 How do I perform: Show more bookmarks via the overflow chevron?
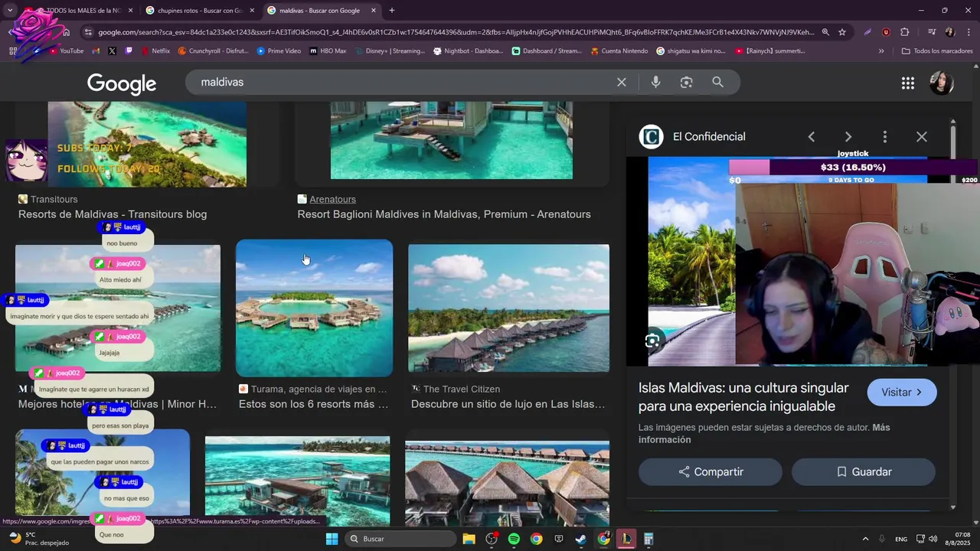point(881,51)
